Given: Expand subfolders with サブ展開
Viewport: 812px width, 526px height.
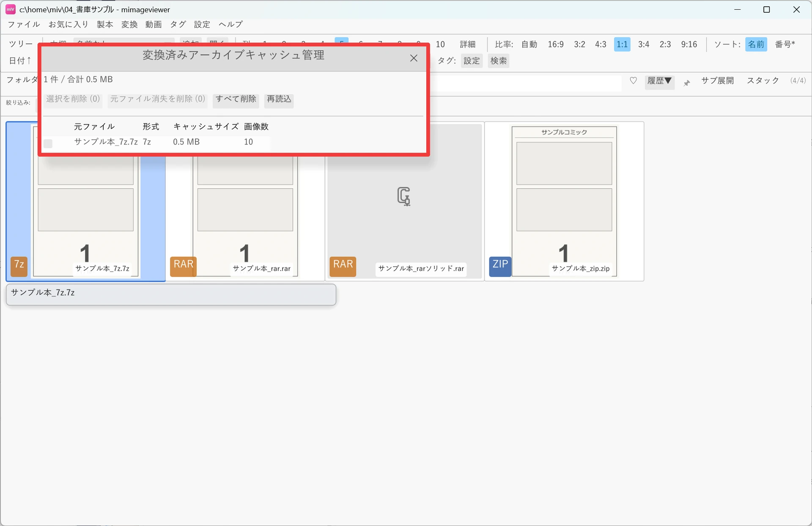Looking at the screenshot, I should tap(717, 80).
